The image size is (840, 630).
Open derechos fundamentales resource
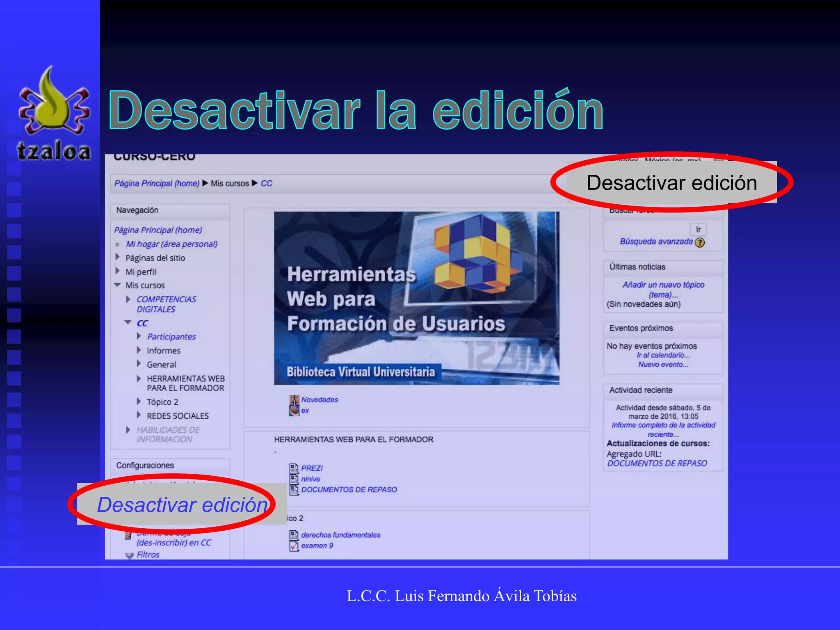pos(341,535)
